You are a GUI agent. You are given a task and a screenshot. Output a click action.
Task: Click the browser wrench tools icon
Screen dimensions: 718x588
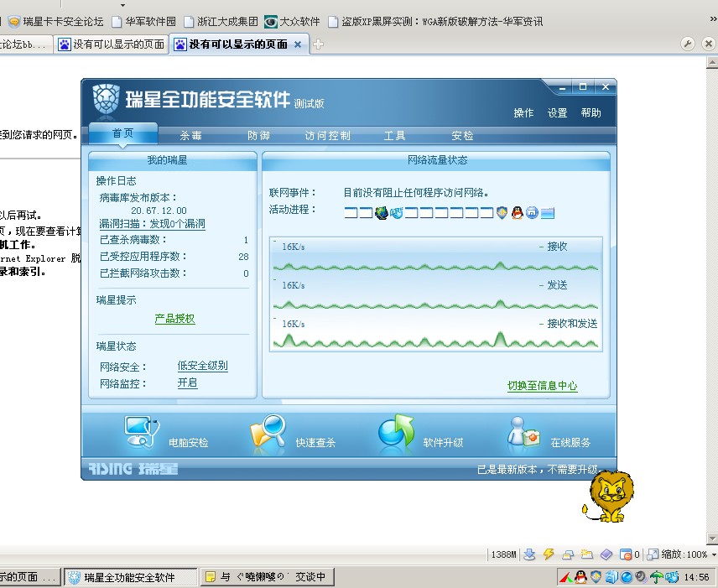[687, 44]
